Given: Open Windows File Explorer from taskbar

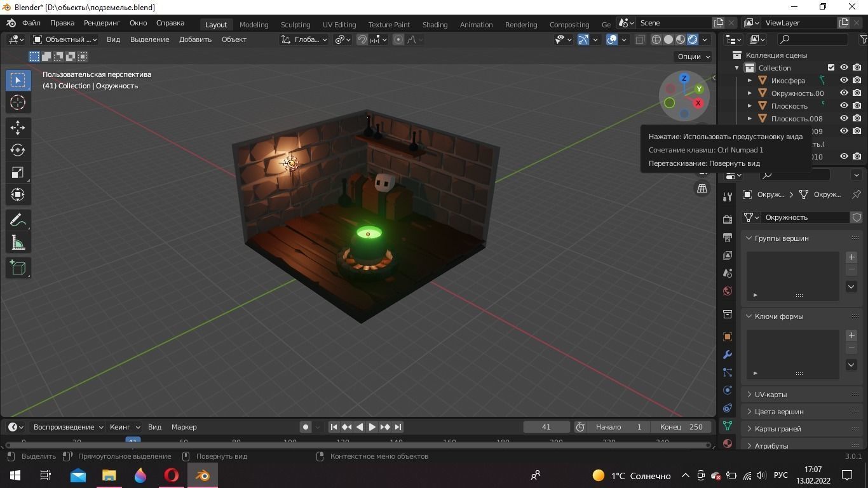Looking at the screenshot, I should coord(109,475).
